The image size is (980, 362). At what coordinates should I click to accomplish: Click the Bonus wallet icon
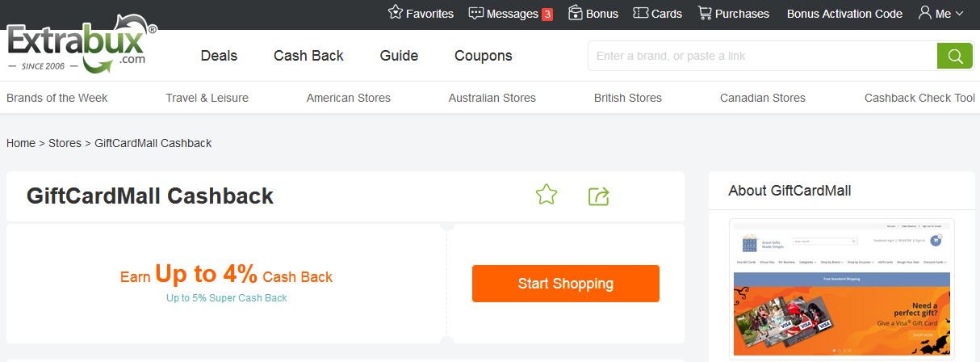[576, 13]
